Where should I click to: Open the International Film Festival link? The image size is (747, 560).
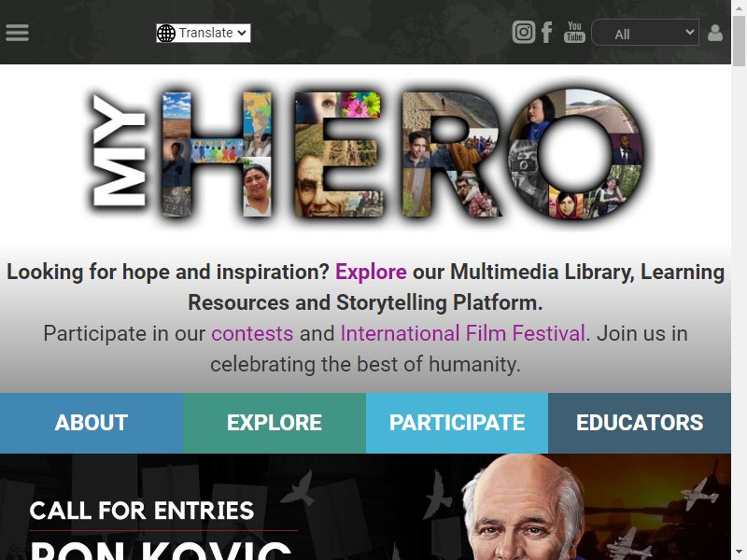pos(462,333)
